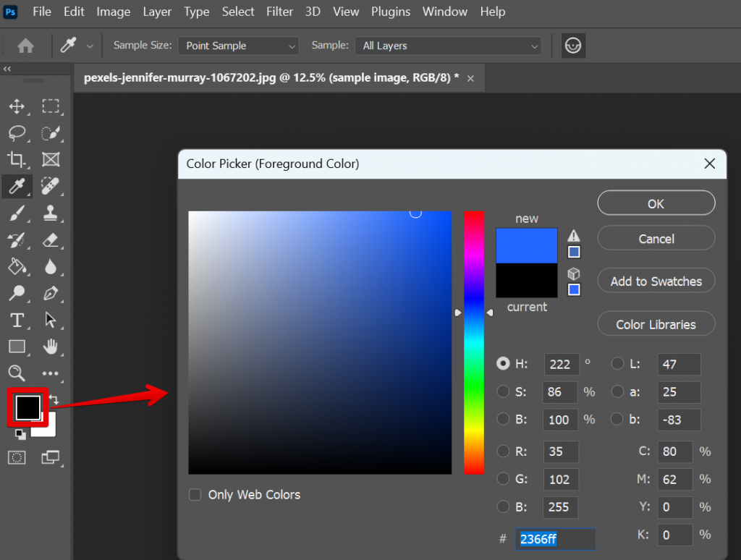
Task: Select the H radio button for hue mode
Action: pyautogui.click(x=504, y=364)
